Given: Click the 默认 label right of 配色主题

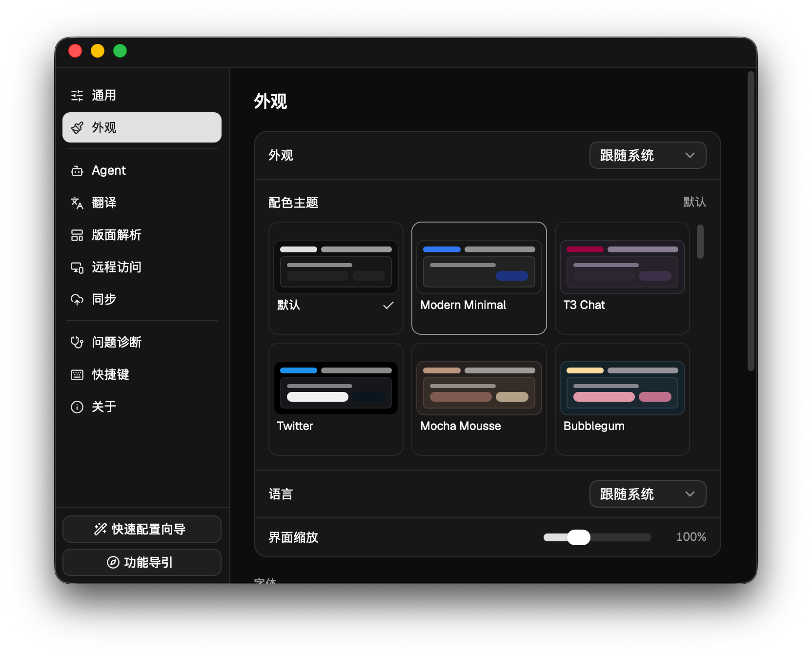Looking at the screenshot, I should [694, 202].
